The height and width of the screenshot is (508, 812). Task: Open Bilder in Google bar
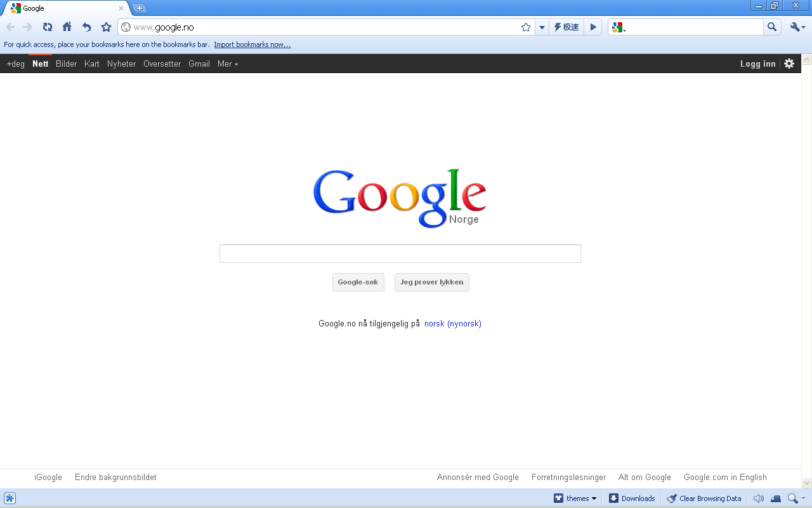[67, 63]
